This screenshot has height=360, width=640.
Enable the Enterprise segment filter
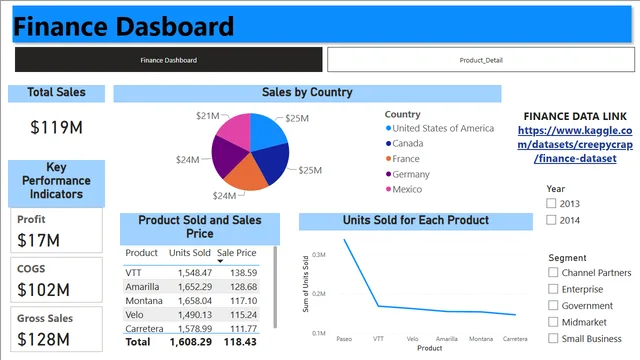(x=553, y=289)
